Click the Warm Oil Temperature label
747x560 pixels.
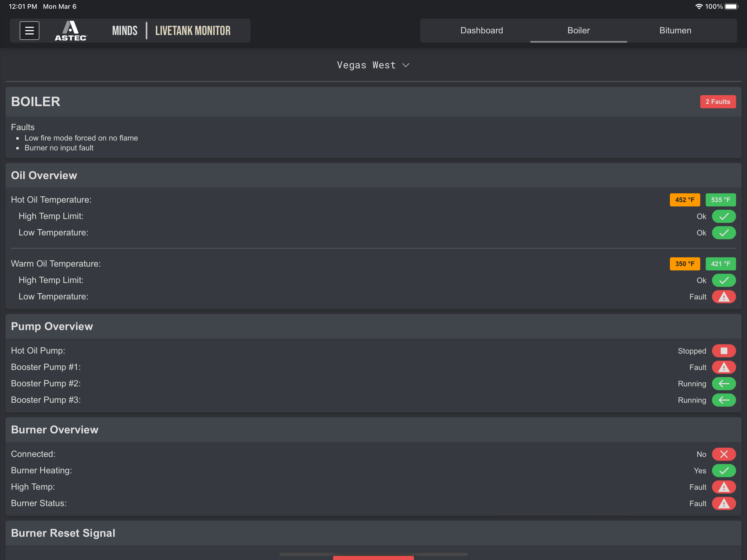coord(56,264)
